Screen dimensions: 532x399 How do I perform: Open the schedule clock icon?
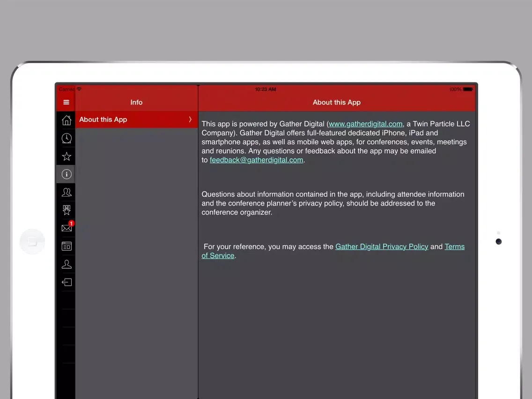tap(66, 138)
